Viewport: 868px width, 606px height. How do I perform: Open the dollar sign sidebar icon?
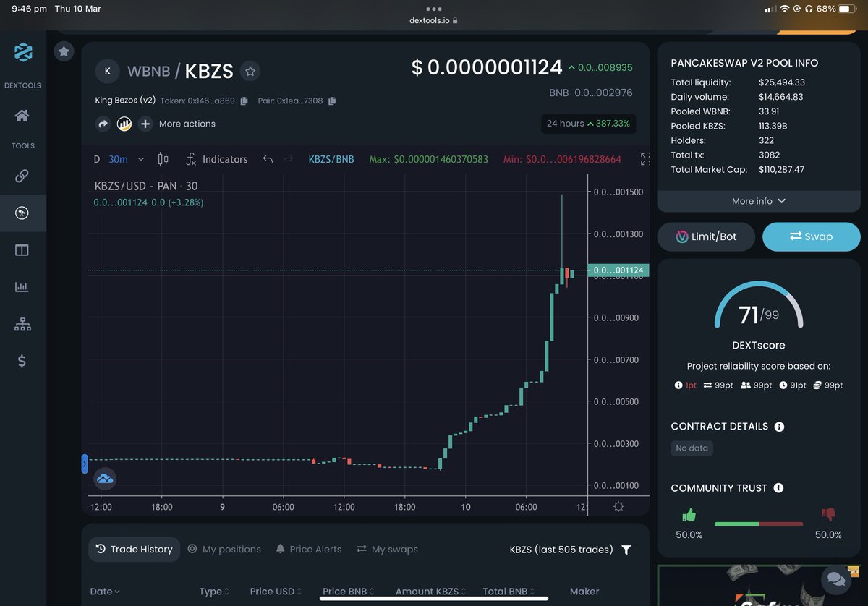tap(22, 362)
